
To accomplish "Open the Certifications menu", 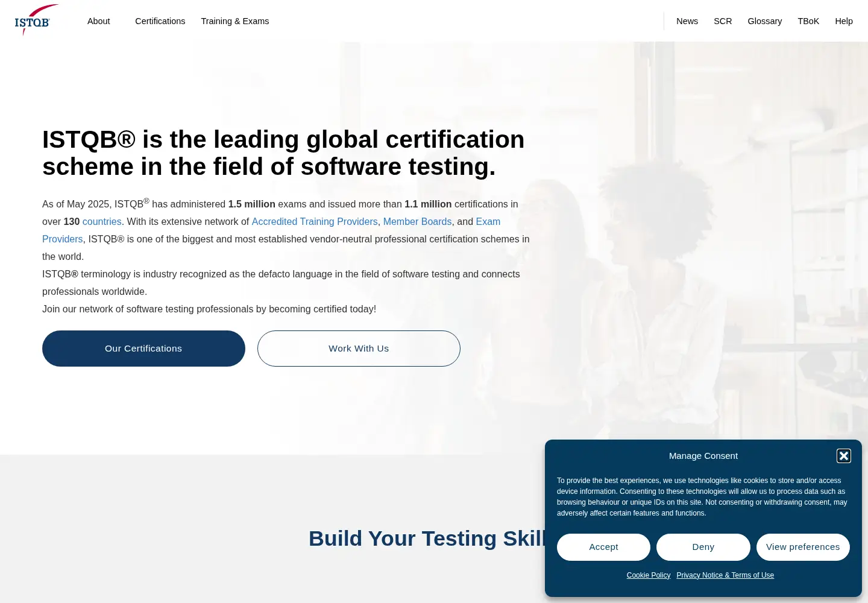I will click(160, 21).
